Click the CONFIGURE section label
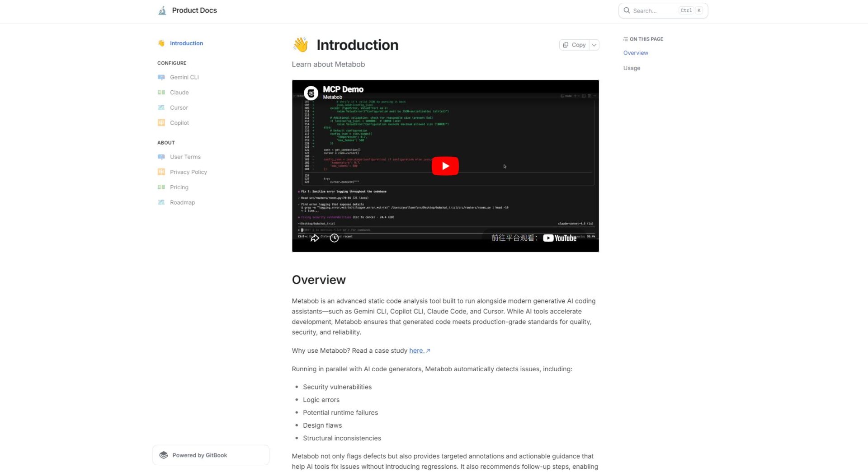Viewport: 868px width, 472px height. (x=172, y=63)
